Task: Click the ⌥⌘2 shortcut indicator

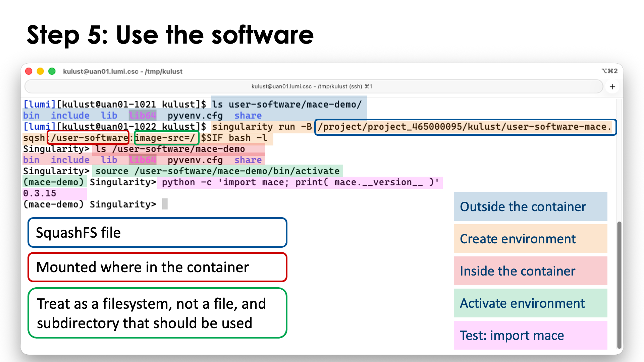Action: pos(610,71)
